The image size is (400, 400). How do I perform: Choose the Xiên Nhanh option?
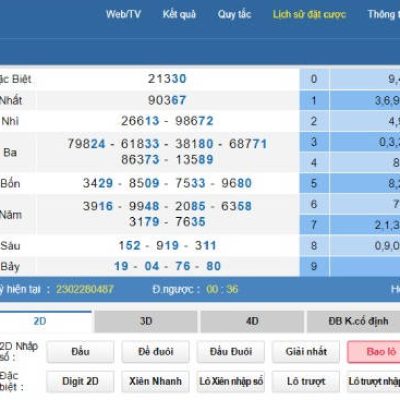pyautogui.click(x=156, y=381)
